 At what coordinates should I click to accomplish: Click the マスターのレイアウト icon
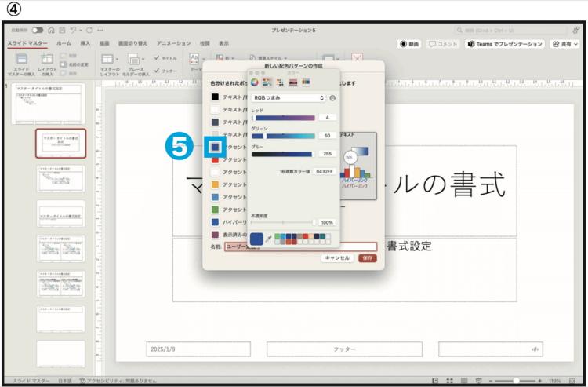click(107, 59)
